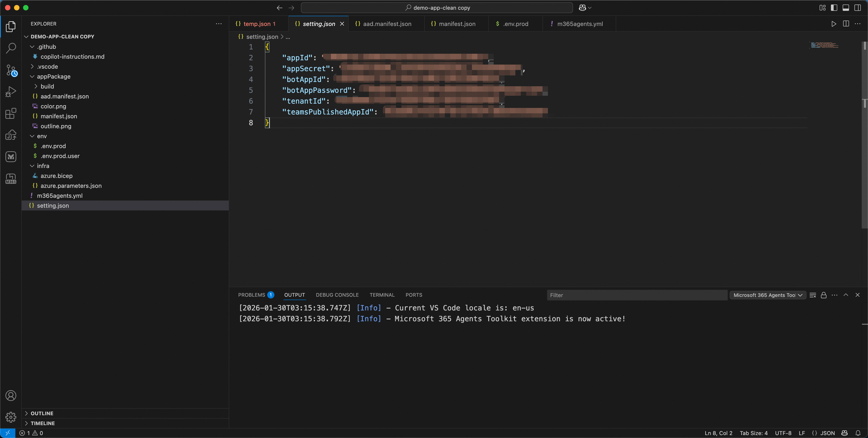
Task: Toggle Primary Side Bar visibility
Action: point(834,8)
